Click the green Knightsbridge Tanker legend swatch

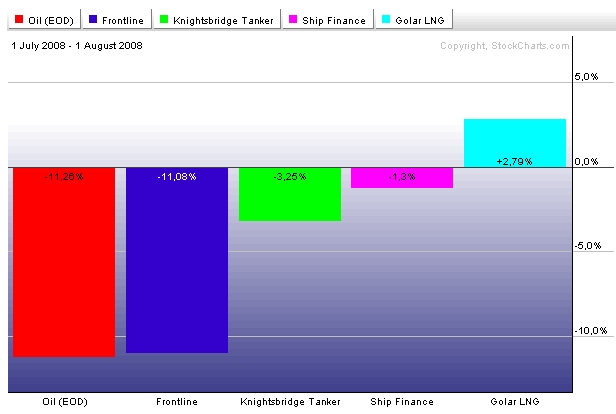tap(164, 19)
